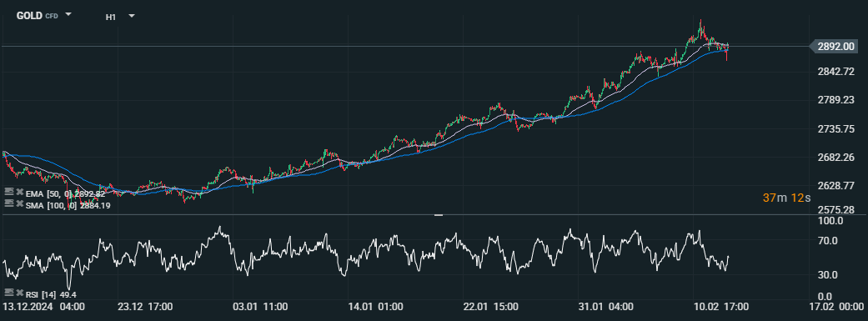The image size is (868, 321).
Task: Remove the EMA indicator with its X
Action: click(19, 192)
